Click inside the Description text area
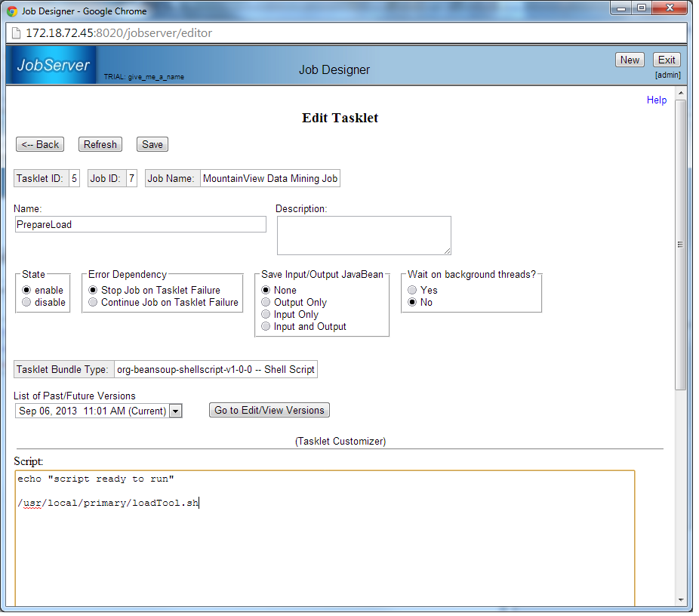 pos(364,236)
